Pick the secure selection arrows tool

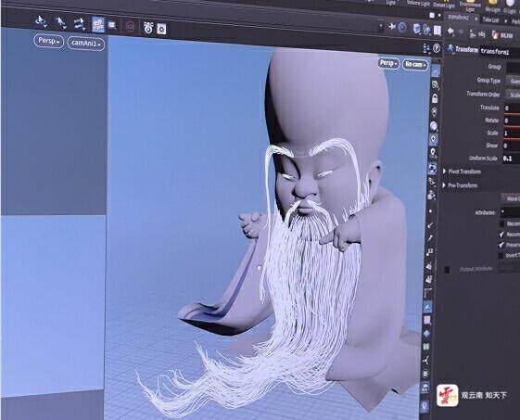pyautogui.click(x=80, y=23)
